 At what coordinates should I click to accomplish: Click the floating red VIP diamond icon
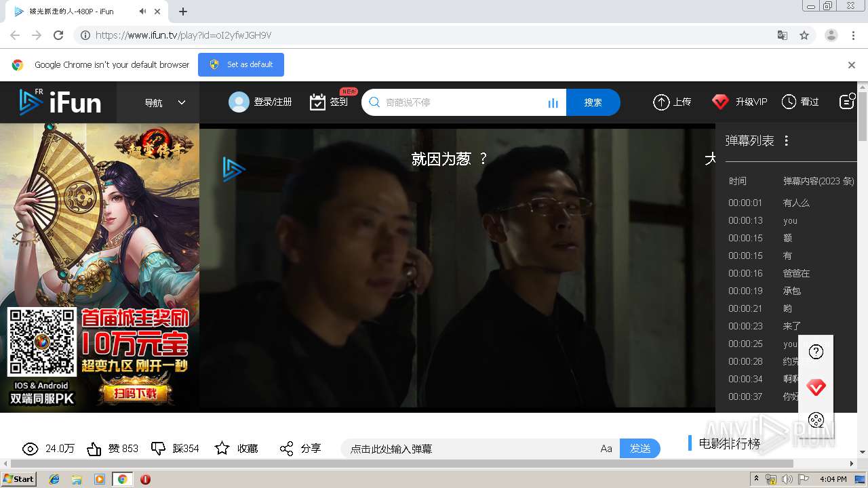coord(816,388)
